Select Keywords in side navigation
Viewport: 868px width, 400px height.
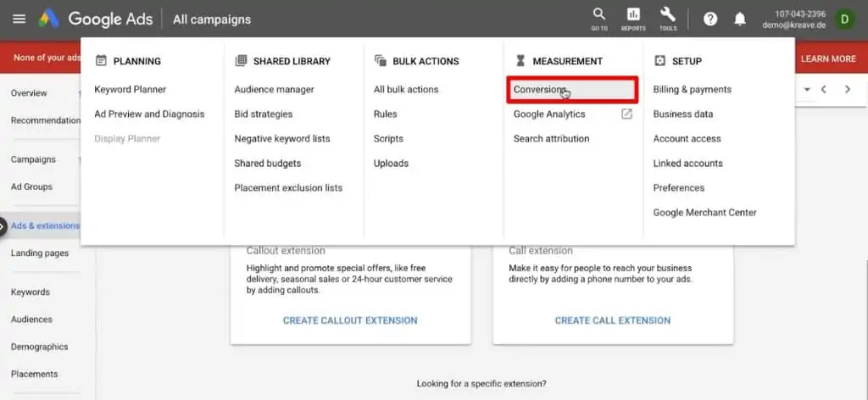[x=31, y=292]
